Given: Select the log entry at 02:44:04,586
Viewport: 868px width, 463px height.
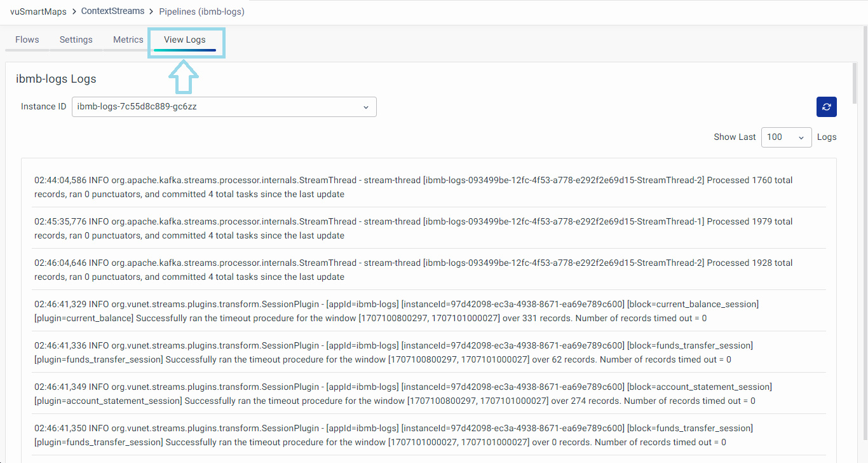Looking at the screenshot, I should tap(413, 187).
